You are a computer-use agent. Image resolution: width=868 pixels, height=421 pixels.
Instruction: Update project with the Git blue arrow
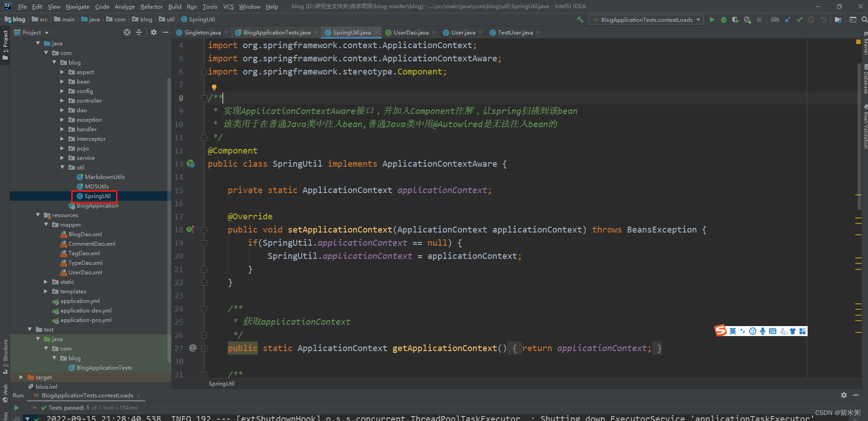[788, 20]
